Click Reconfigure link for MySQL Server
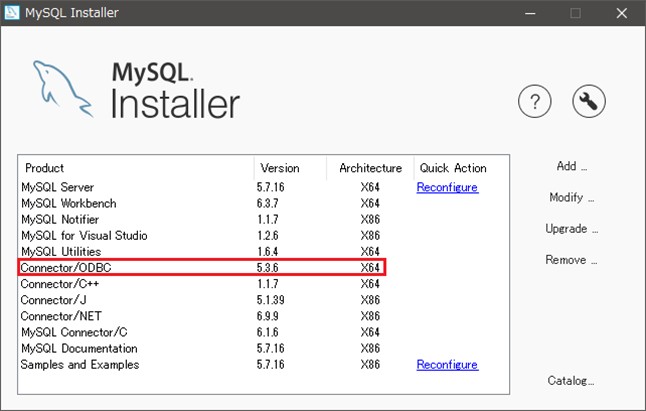 tap(447, 187)
